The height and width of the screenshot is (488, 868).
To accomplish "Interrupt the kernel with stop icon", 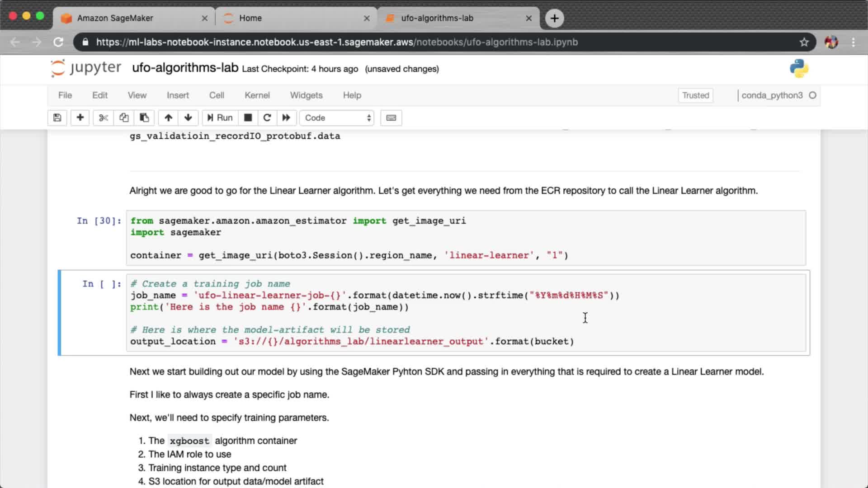I will [x=248, y=118].
